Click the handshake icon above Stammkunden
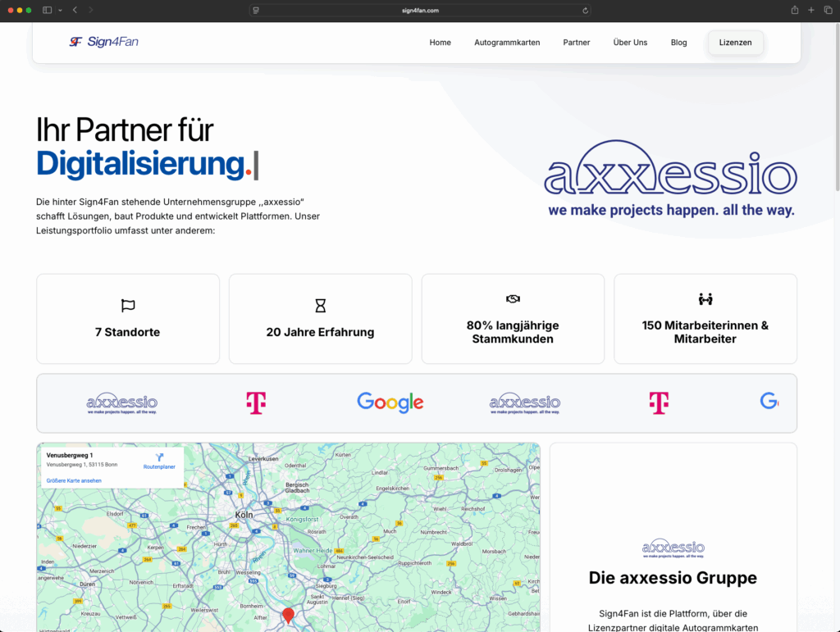 (x=513, y=299)
